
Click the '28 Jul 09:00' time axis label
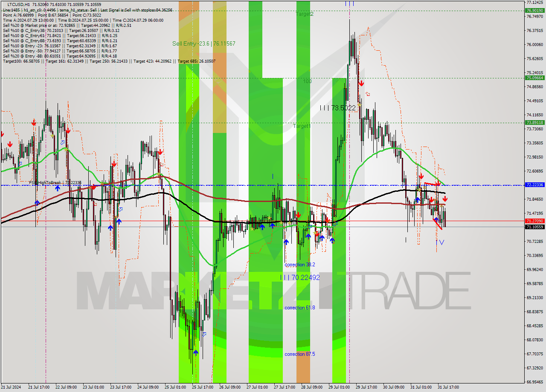coord(312,387)
